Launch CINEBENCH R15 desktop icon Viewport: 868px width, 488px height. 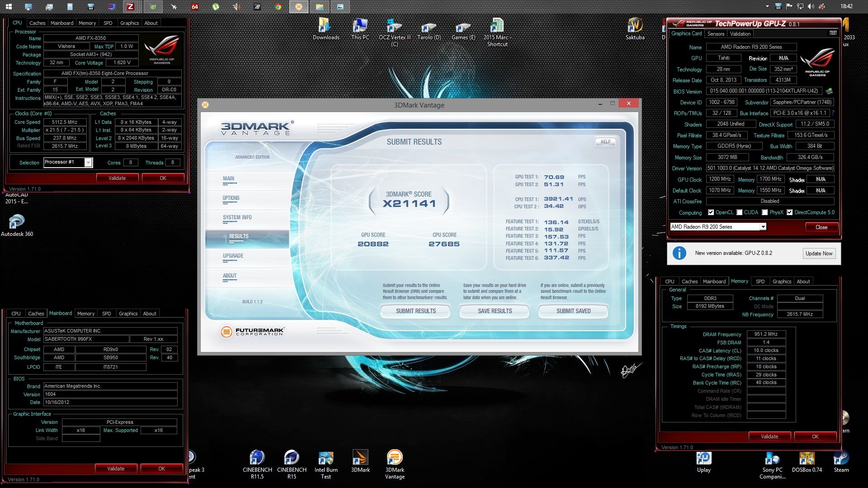[292, 465]
